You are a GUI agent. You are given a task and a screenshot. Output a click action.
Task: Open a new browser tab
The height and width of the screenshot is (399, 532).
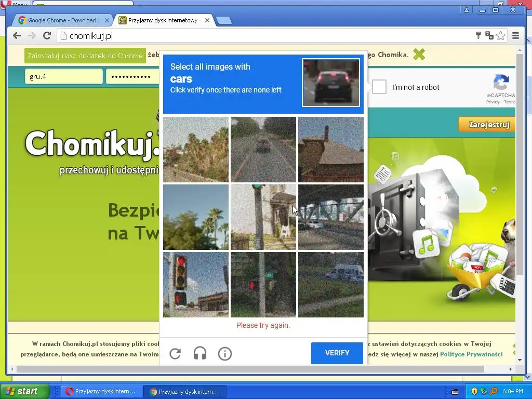pyautogui.click(x=224, y=20)
